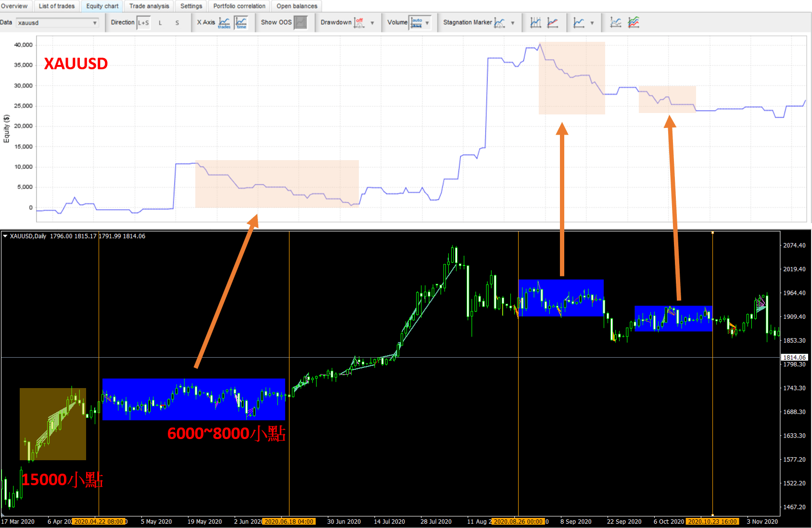Click the Stagnation Marker icon
Screen dimensions: 812x528
(x=499, y=23)
